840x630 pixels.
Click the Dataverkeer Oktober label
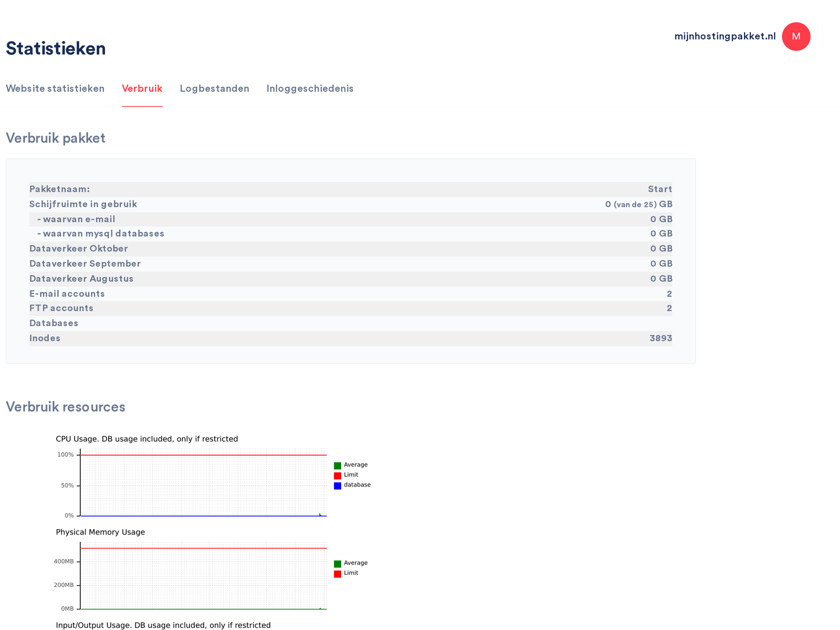(x=79, y=248)
